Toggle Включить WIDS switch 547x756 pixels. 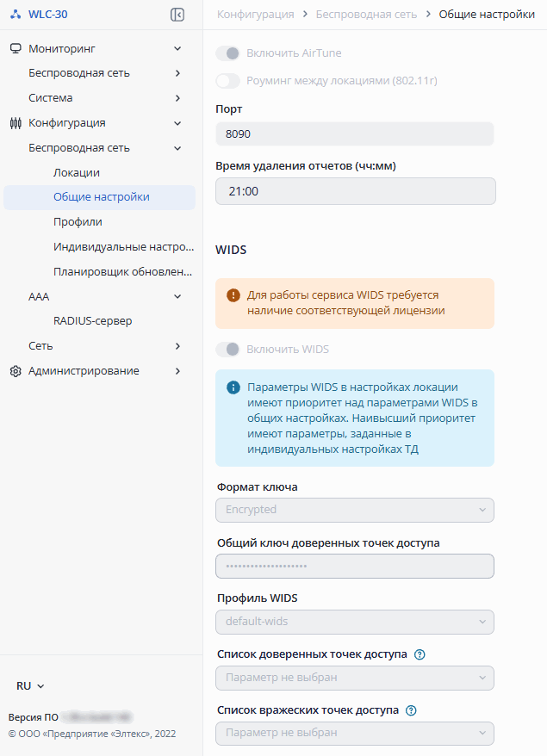(227, 350)
